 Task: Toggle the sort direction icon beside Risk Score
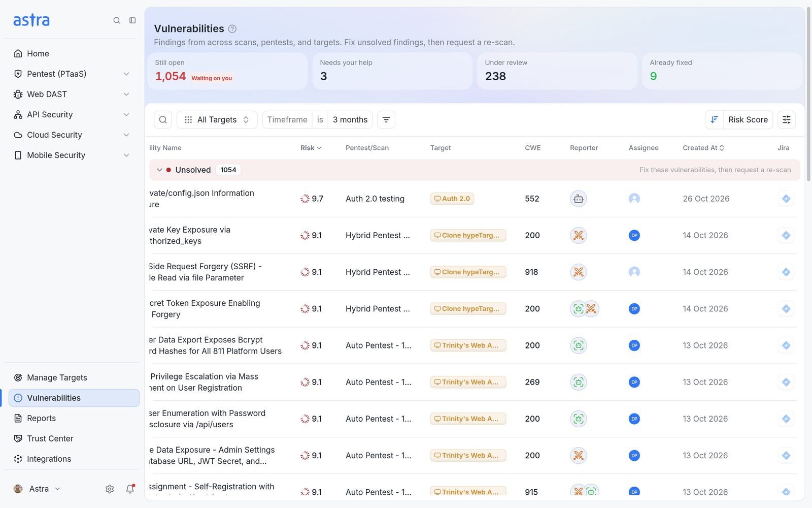coord(714,120)
